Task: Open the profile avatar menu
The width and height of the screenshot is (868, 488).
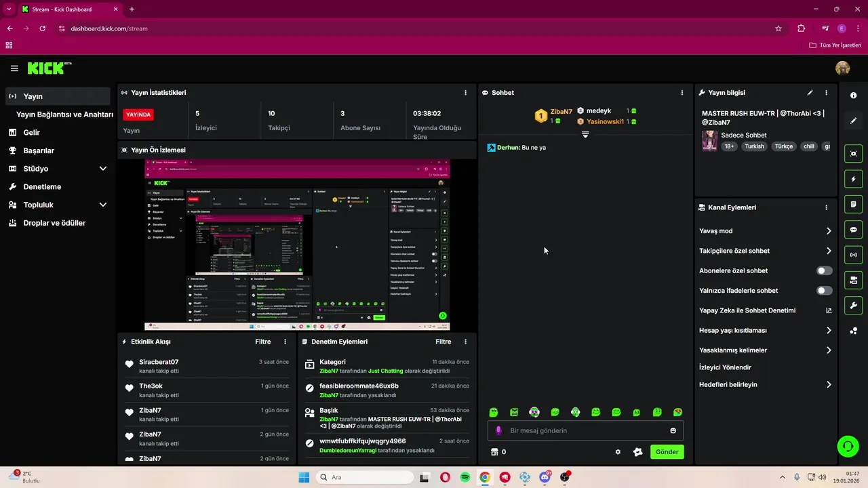Action: pos(843,68)
